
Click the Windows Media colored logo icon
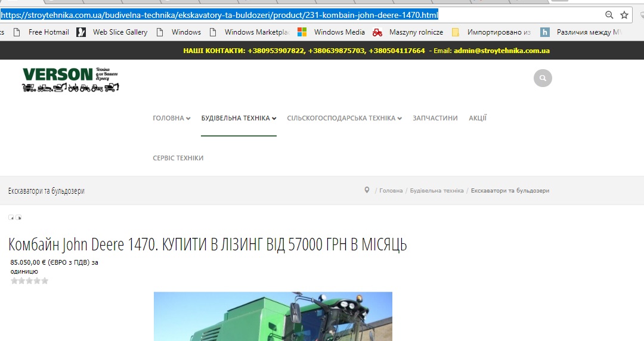pyautogui.click(x=302, y=32)
